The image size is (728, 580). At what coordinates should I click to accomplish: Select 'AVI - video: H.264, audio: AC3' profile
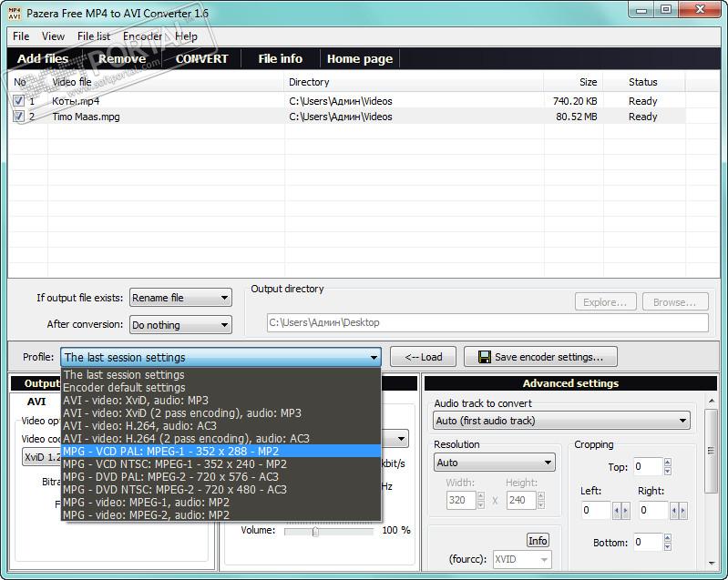(221, 425)
